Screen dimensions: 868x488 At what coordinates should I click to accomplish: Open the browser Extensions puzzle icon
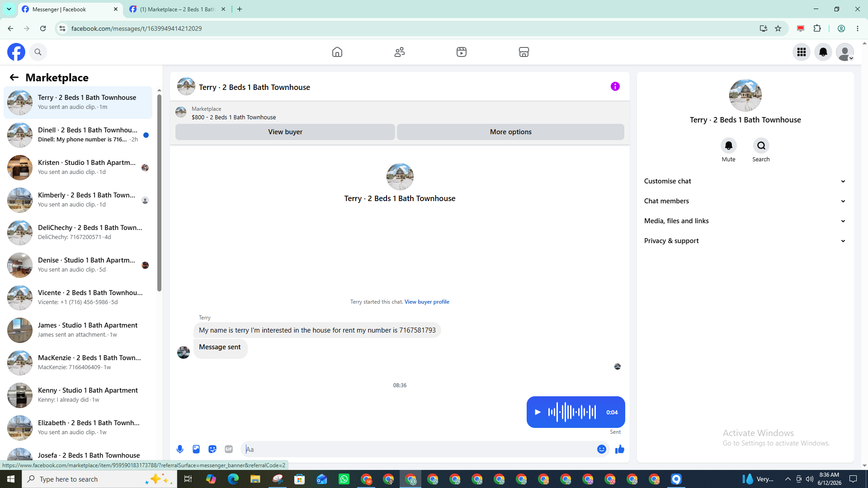pyautogui.click(x=817, y=28)
